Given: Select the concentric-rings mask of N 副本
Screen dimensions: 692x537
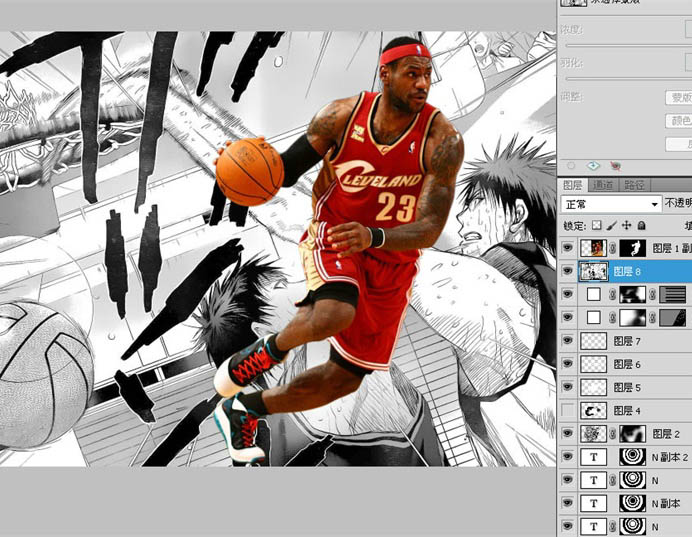Looking at the screenshot, I should click(x=632, y=503).
